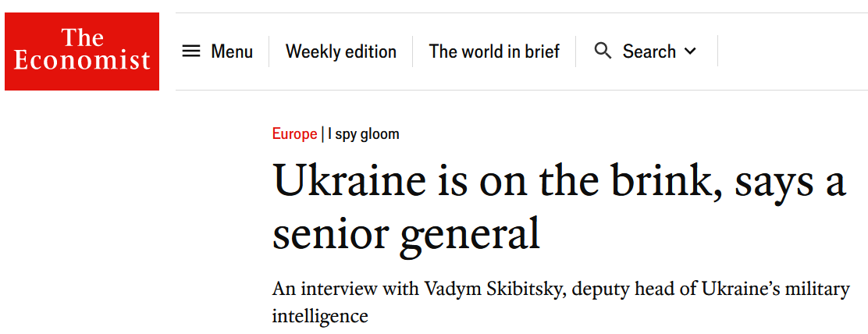Click the word "intelligence" in the subheading
This screenshot has width=868, height=334.
pyautogui.click(x=319, y=316)
